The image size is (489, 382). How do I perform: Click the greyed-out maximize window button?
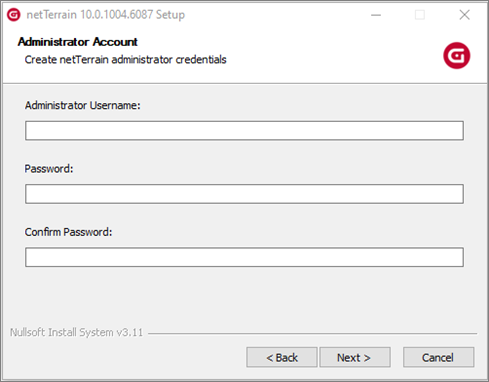(420, 15)
